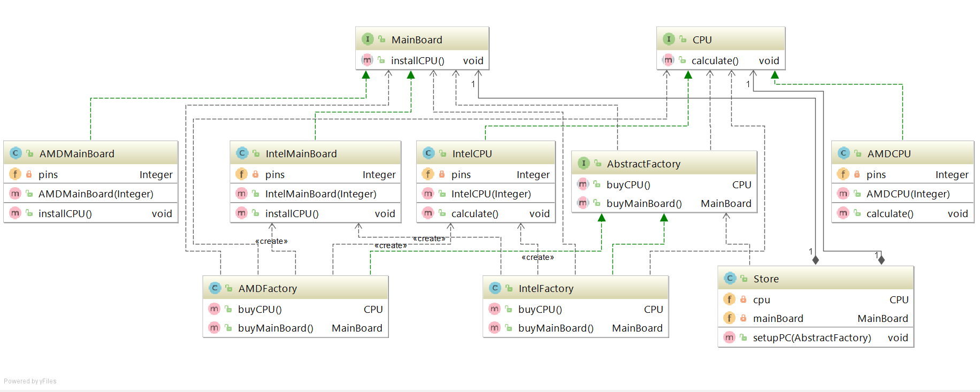Viewport: 980px width, 392px height.
Task: Click pins field name in AMDMainBoard
Action: pos(48,175)
